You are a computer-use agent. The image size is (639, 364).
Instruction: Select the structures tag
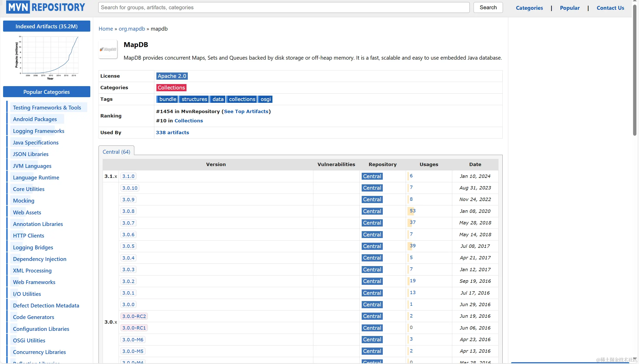click(x=194, y=99)
